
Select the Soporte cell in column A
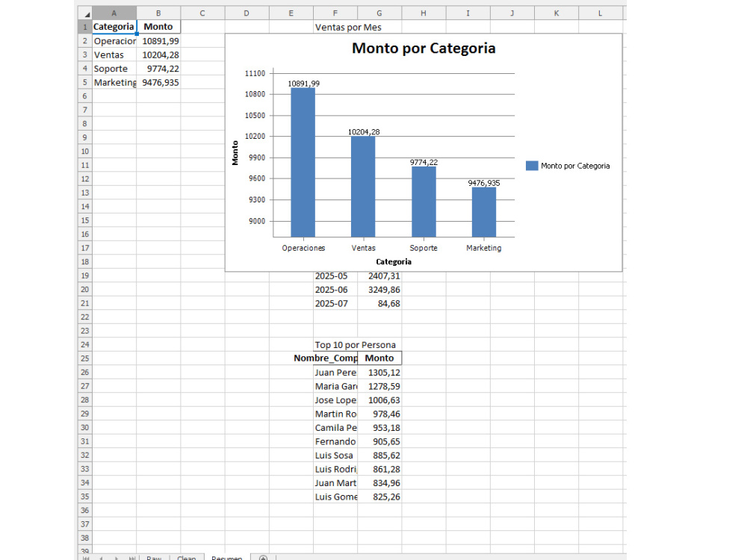(x=114, y=69)
